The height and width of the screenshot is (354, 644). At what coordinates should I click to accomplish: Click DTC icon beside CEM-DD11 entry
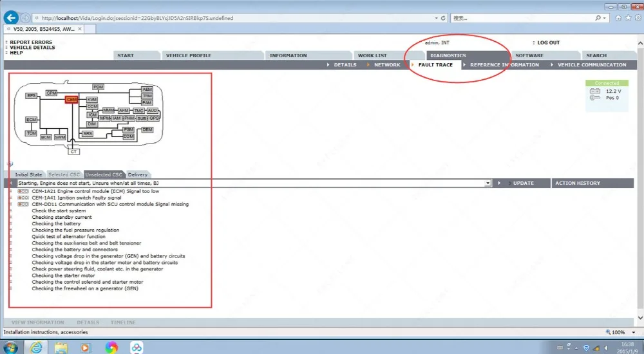[x=23, y=204]
